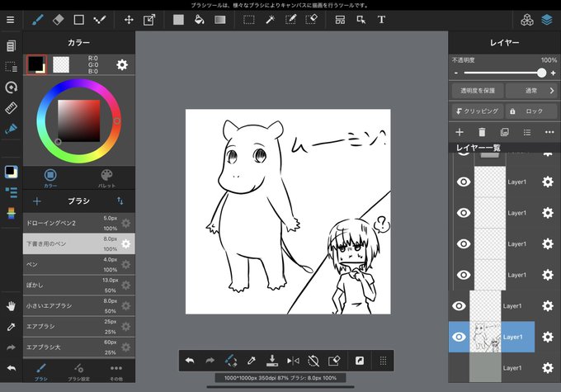Open settings gear of selected Layer1
This screenshot has width=561, height=392.
point(548,337)
